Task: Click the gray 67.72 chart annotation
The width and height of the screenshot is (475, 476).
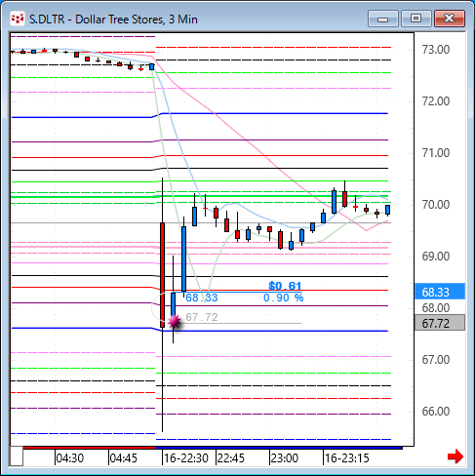Action: pos(202,317)
